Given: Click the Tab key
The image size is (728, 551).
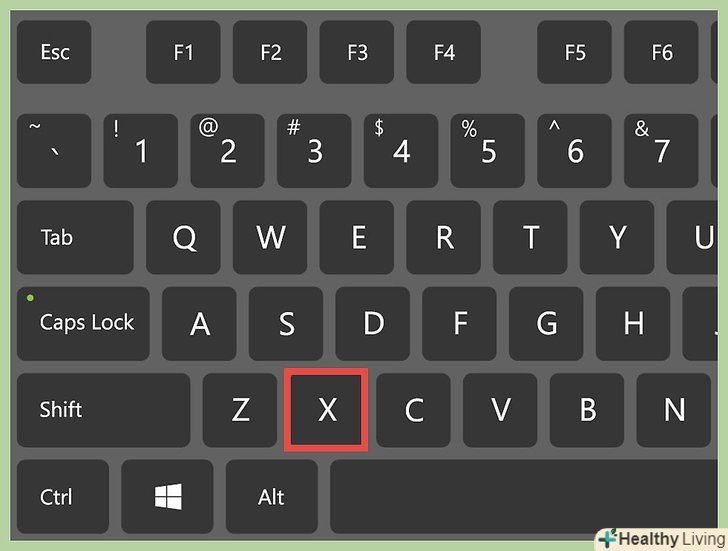Looking at the screenshot, I should (75, 237).
